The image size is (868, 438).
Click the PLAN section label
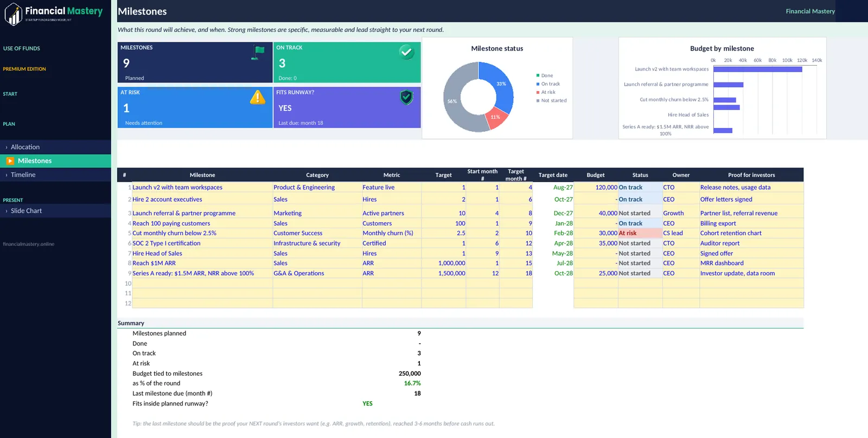[9, 124]
